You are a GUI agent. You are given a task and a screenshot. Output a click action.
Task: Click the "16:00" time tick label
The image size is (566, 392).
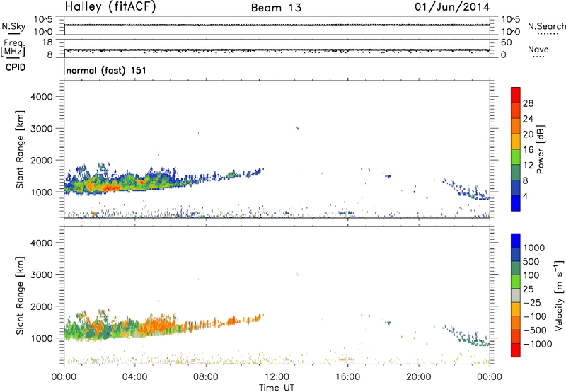click(x=347, y=377)
